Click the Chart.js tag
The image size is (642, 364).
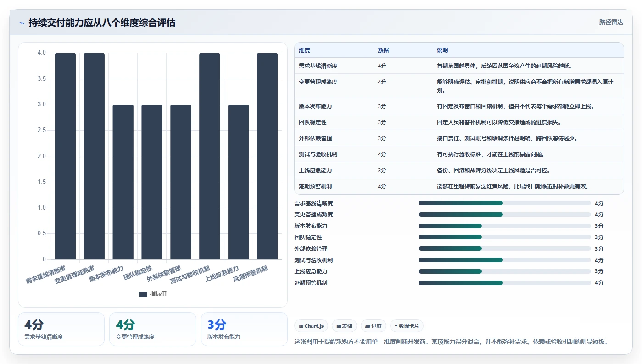point(311,326)
